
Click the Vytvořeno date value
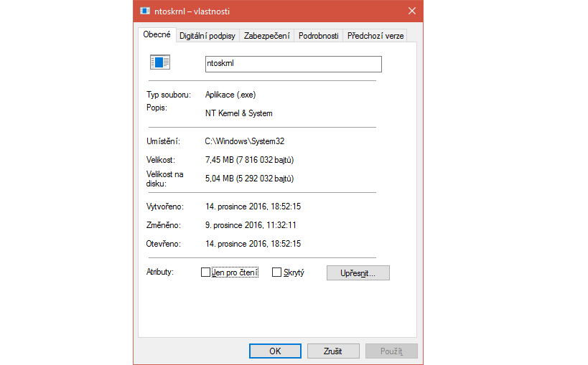click(x=253, y=207)
